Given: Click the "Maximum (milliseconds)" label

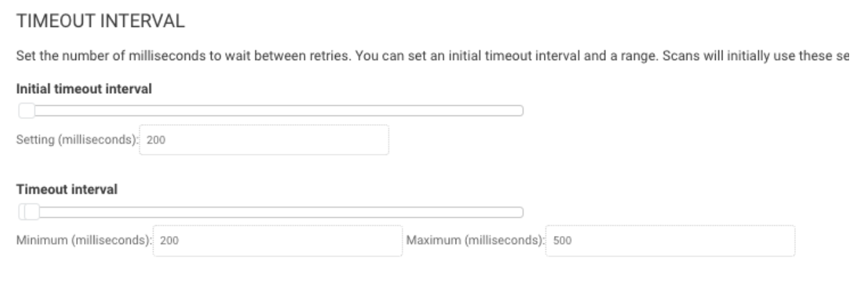Looking at the screenshot, I should tap(476, 241).
